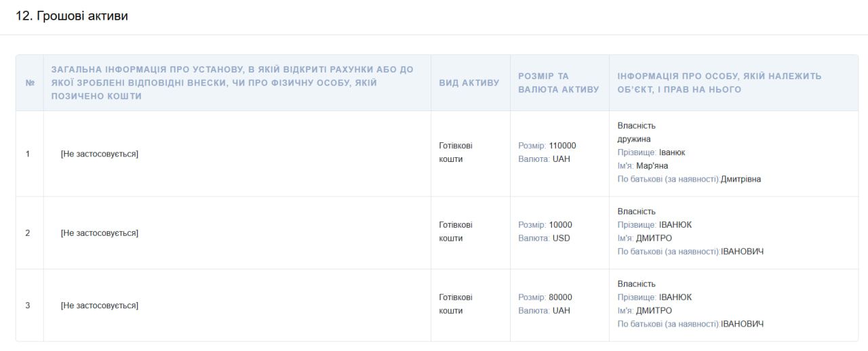
Task: Select the "Вид активу" column header
Action: [x=469, y=83]
